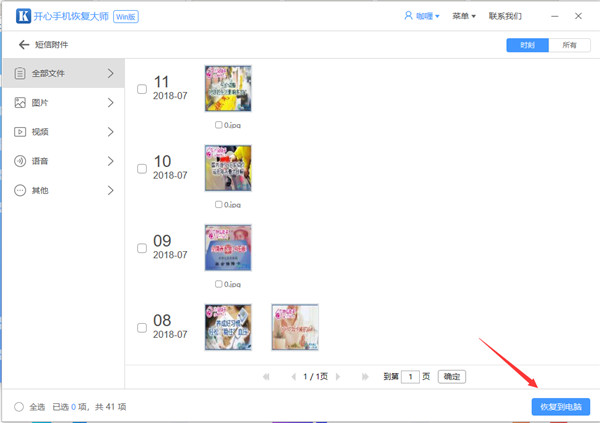Click the 恢复到电脑 button
The height and width of the screenshot is (423, 600).
tap(560, 407)
